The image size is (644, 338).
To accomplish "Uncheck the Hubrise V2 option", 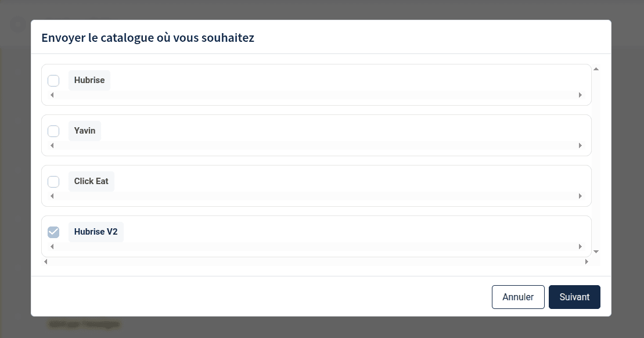I will pyautogui.click(x=53, y=232).
